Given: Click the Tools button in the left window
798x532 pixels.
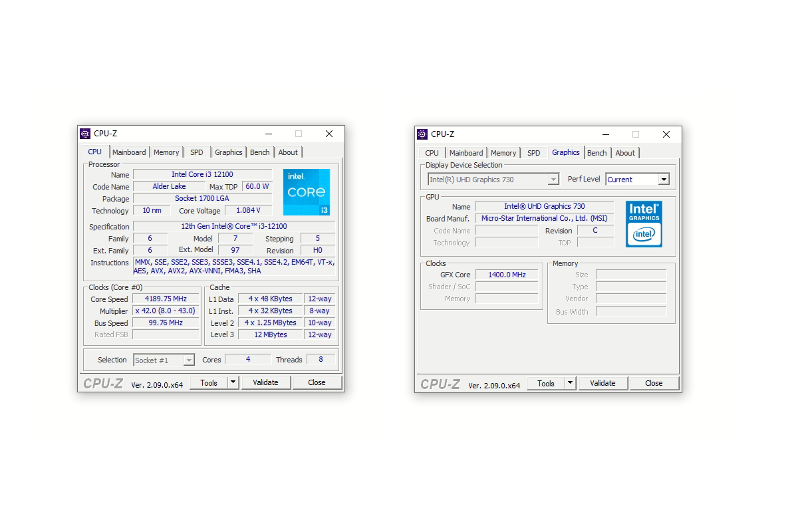Looking at the screenshot, I should (x=209, y=382).
